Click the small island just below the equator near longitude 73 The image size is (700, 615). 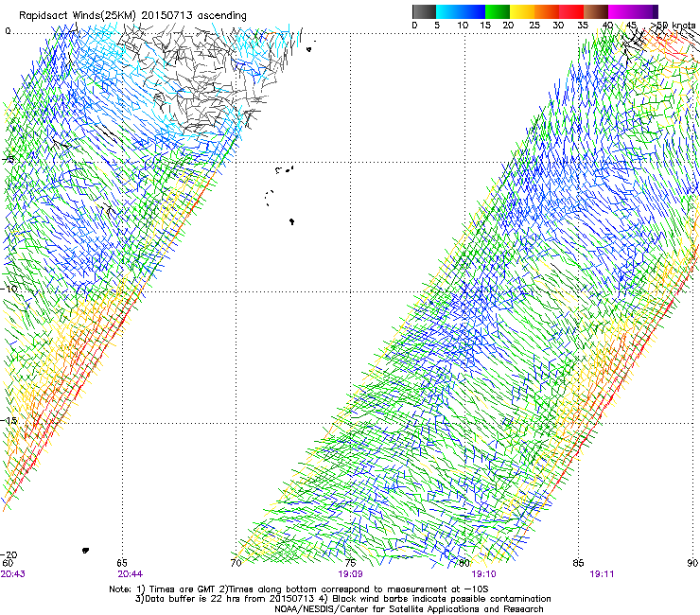click(309, 49)
